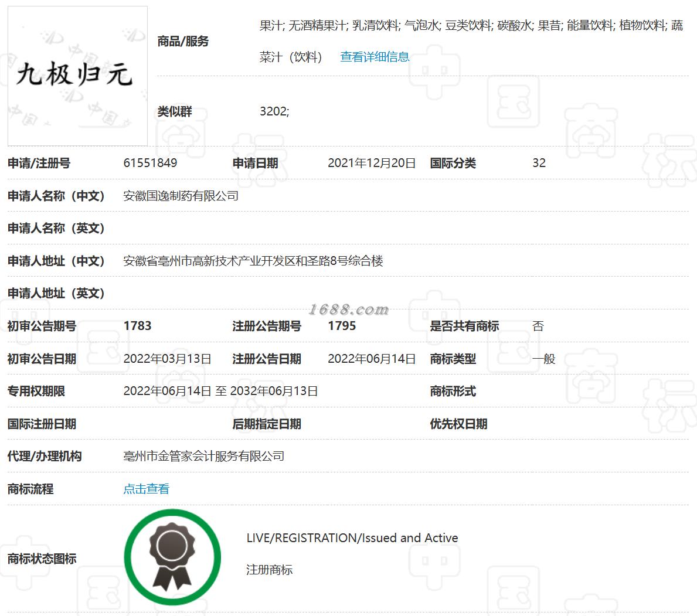Click the 注册商标 status text

270,570
